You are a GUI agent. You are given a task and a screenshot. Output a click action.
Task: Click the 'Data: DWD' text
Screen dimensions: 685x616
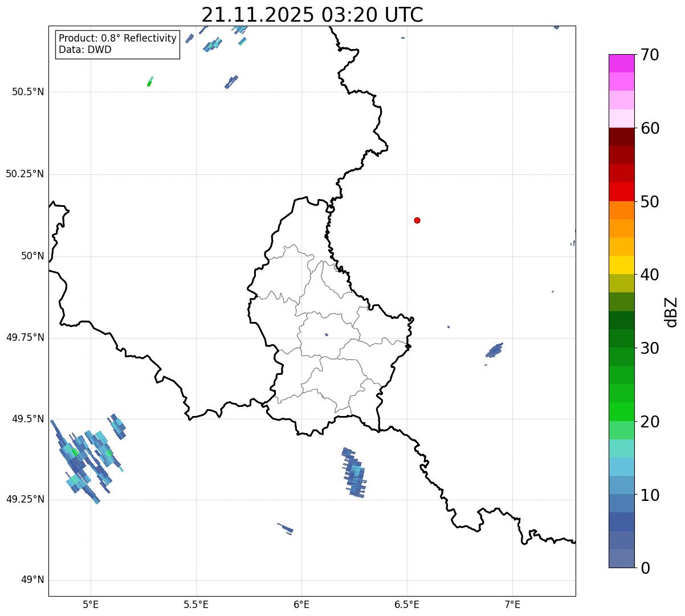(x=85, y=50)
